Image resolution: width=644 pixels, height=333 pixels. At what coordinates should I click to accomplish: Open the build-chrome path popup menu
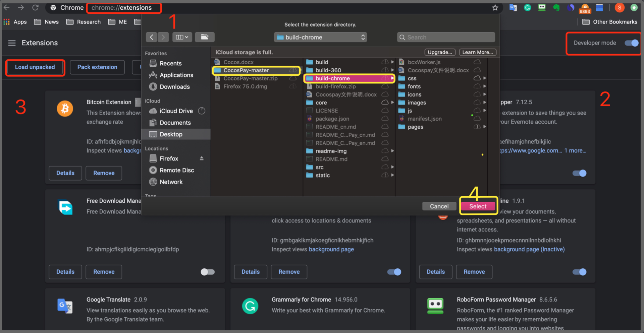(320, 37)
